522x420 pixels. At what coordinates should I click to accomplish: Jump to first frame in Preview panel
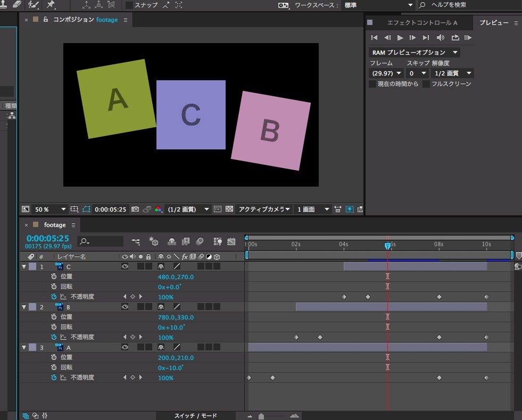pos(375,38)
